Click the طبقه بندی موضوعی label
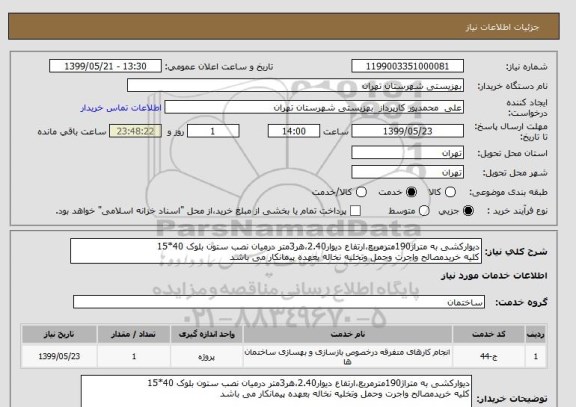Image resolution: width=576 pixels, height=407 pixels. (x=508, y=192)
